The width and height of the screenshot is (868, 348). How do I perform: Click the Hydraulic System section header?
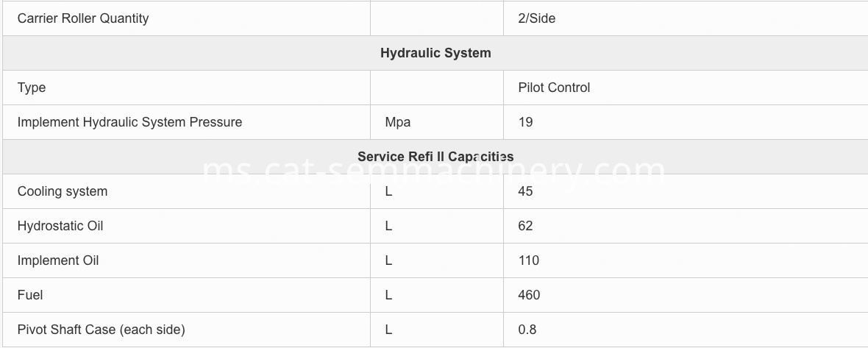pos(435,53)
